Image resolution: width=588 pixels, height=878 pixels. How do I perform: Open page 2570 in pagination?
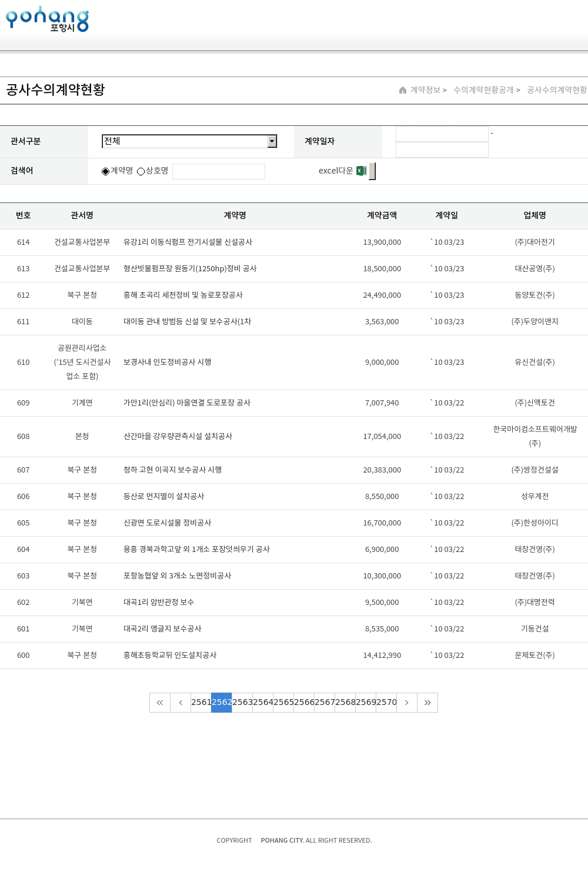[x=386, y=703]
